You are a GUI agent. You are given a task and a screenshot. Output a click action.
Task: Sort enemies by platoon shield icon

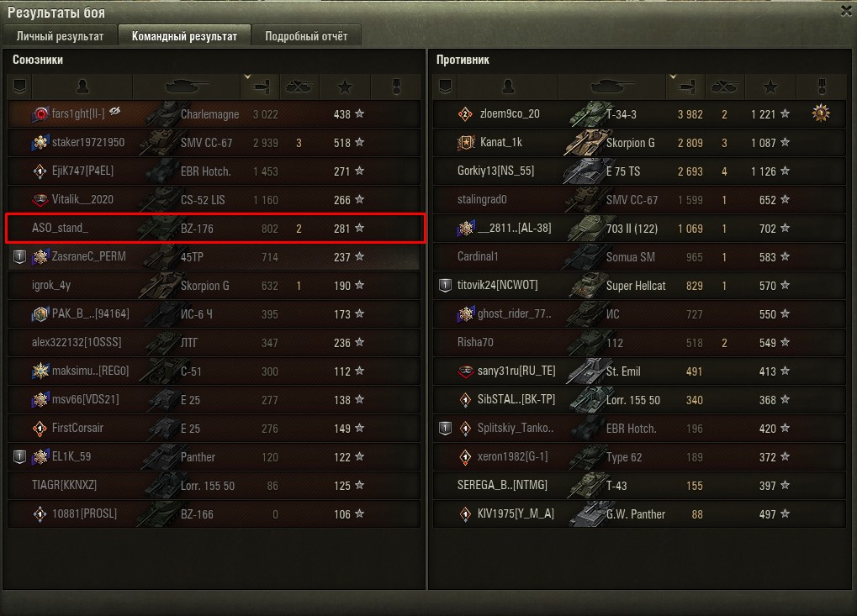(445, 87)
